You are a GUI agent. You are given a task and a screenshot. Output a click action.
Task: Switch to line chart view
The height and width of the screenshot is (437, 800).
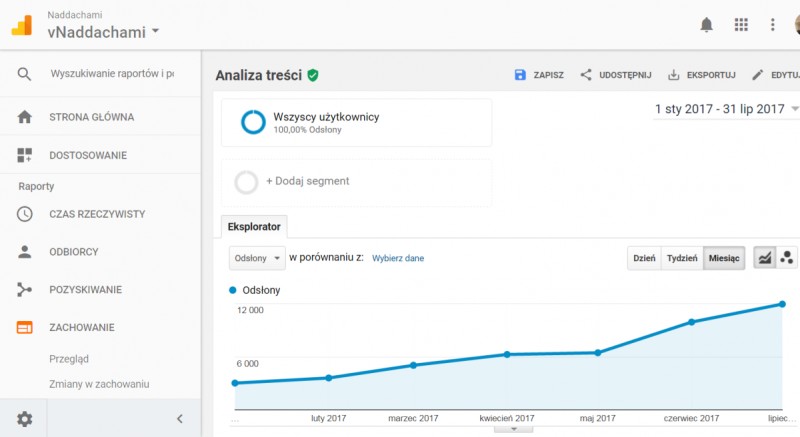(764, 258)
